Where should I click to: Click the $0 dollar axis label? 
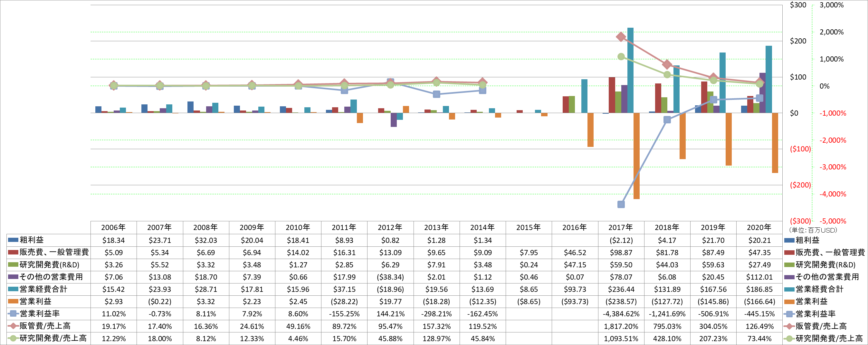click(794, 113)
